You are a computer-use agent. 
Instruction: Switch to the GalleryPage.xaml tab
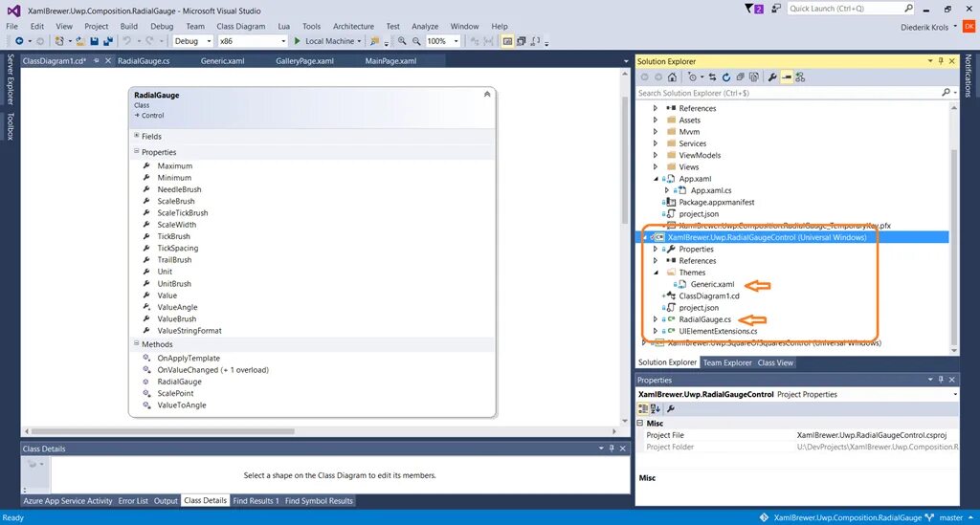point(304,61)
